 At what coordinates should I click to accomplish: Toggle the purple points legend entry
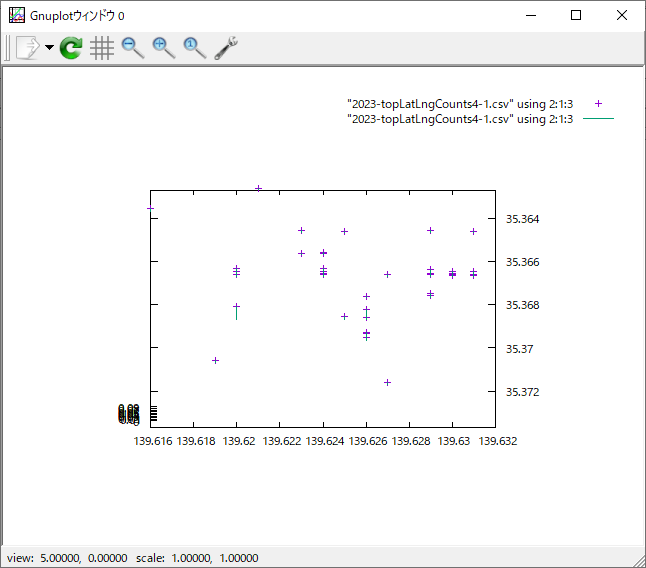[x=459, y=104]
